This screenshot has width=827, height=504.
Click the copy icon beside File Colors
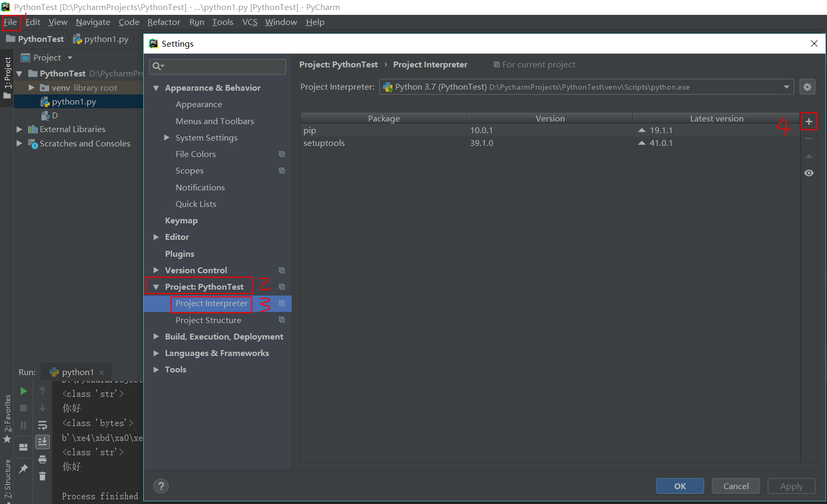tap(282, 154)
